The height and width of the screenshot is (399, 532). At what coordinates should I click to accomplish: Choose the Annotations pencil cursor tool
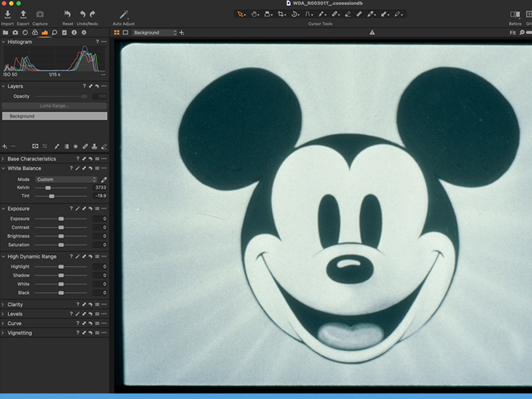coord(398,14)
